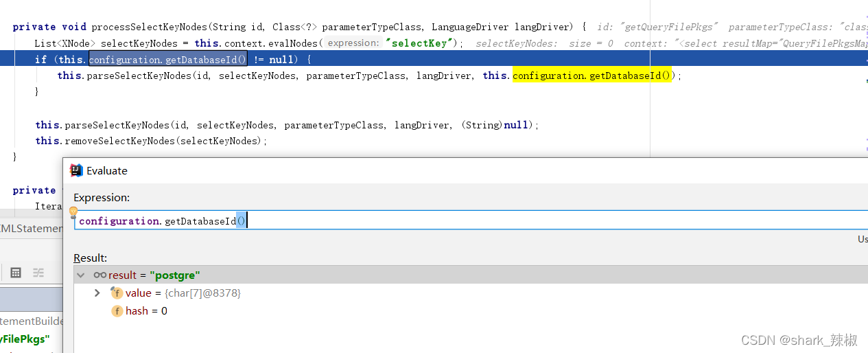This screenshot has width=868, height=353.
Task: Select the result = "postgre" row
Action: point(471,275)
